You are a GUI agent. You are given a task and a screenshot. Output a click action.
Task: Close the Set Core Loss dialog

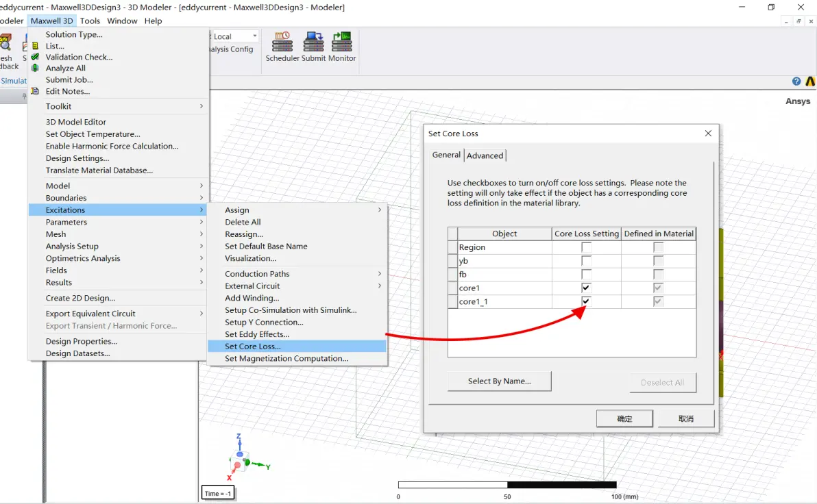(x=708, y=134)
